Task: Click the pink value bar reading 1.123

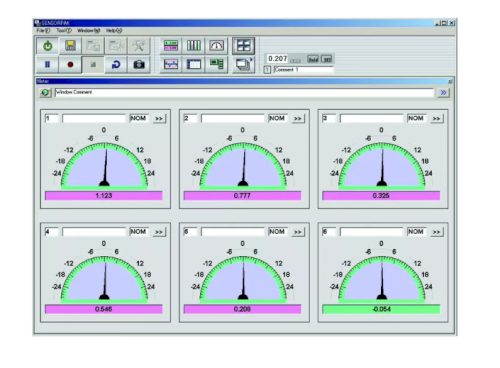Action: pos(104,196)
